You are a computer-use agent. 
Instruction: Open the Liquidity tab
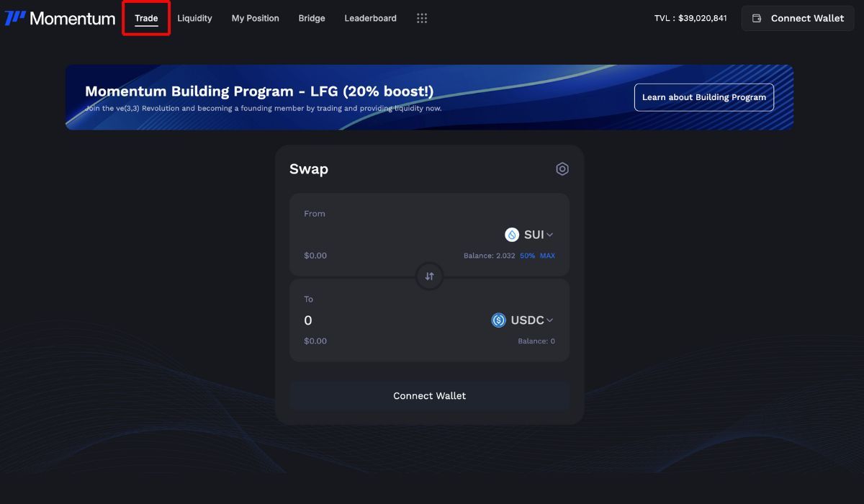click(x=194, y=18)
